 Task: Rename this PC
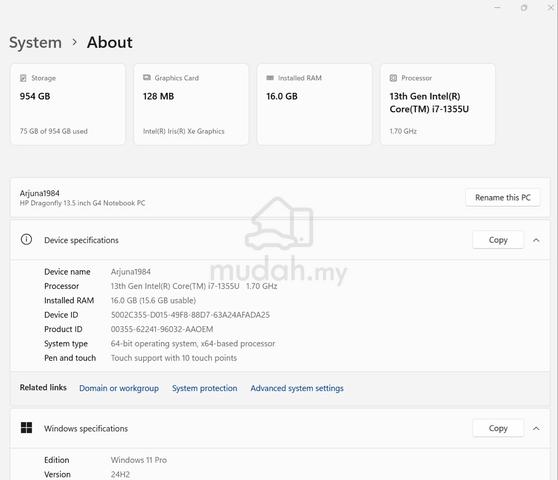pyautogui.click(x=502, y=197)
